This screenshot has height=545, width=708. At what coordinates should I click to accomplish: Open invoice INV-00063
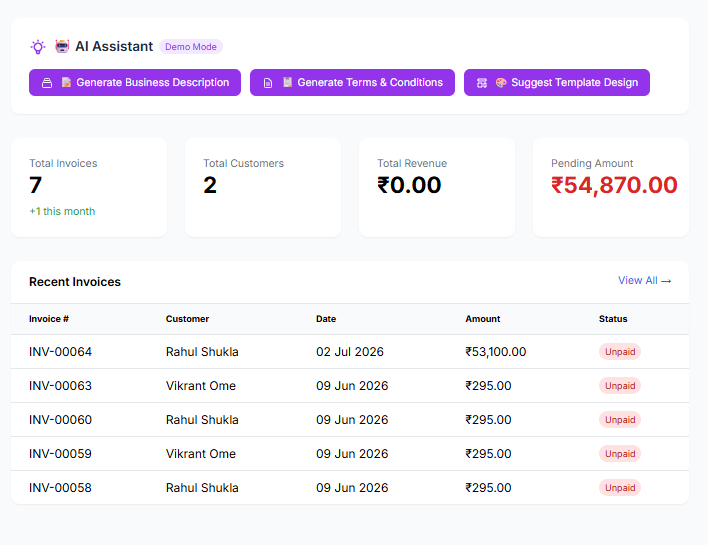61,386
